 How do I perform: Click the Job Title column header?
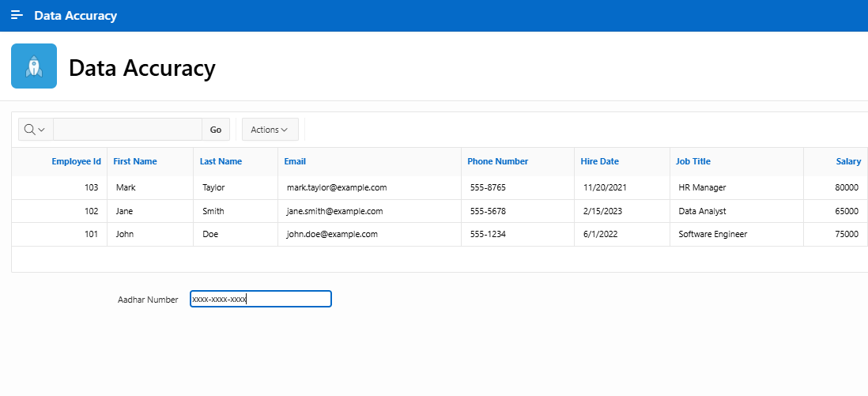pos(693,162)
